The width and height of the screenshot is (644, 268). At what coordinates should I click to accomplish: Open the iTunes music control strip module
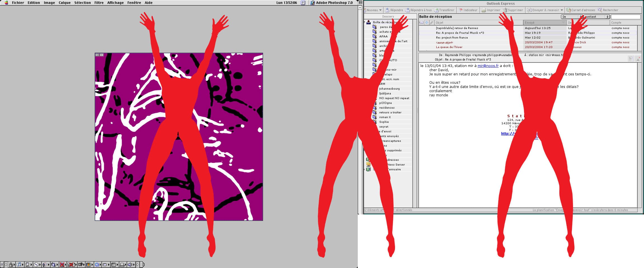[x=20, y=265]
